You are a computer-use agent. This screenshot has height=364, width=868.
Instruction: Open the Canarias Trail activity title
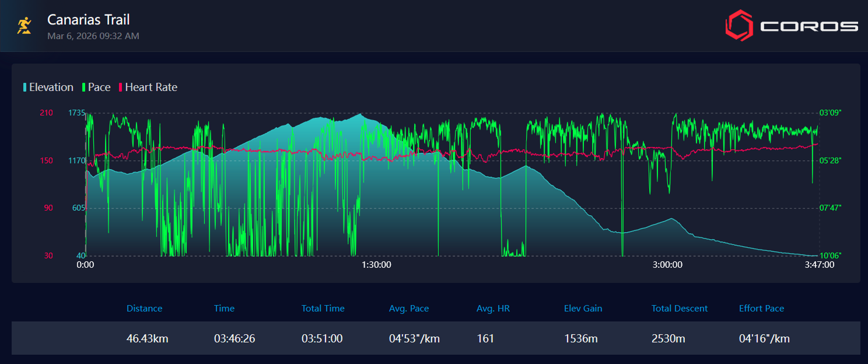point(89,20)
